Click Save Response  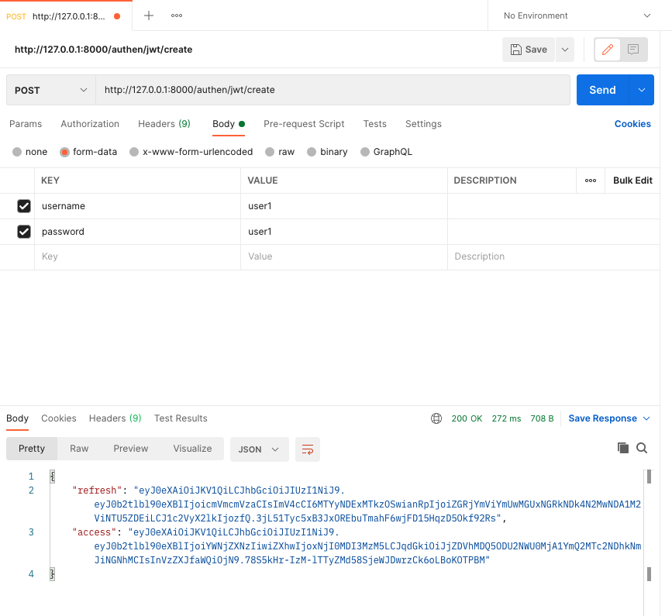pyautogui.click(x=602, y=418)
